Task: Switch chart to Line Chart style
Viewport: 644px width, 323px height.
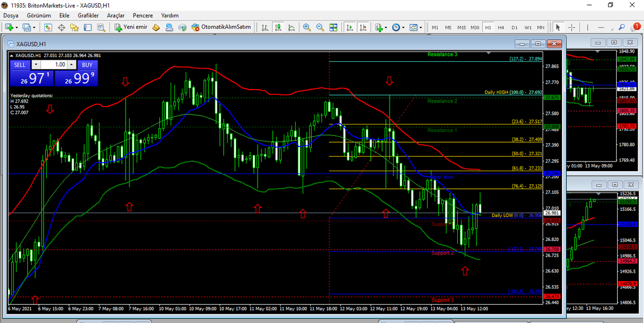Action: (x=291, y=27)
